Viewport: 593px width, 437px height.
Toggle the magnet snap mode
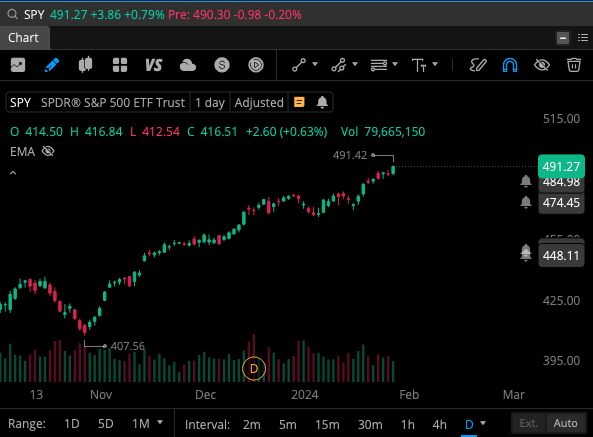(510, 65)
